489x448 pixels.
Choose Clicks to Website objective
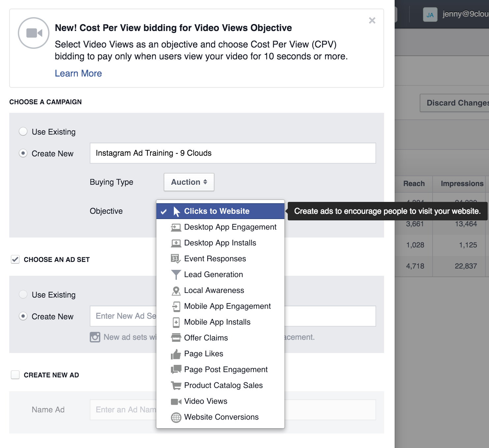point(220,211)
